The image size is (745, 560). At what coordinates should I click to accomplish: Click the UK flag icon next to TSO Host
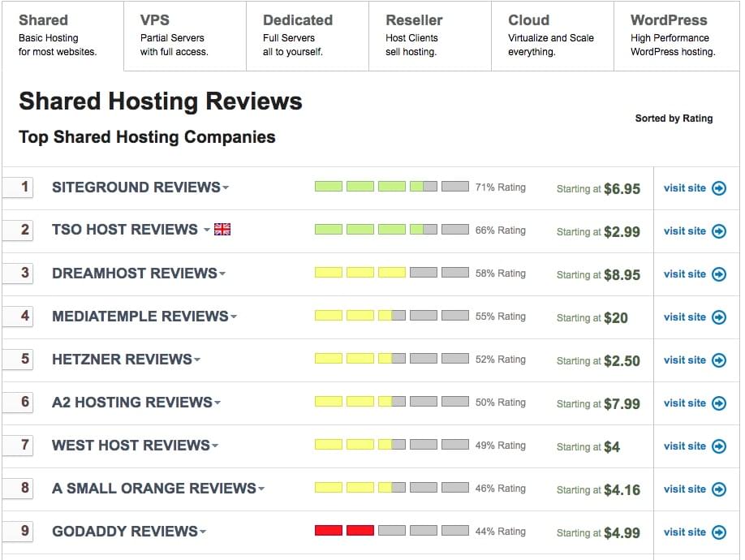(222, 230)
